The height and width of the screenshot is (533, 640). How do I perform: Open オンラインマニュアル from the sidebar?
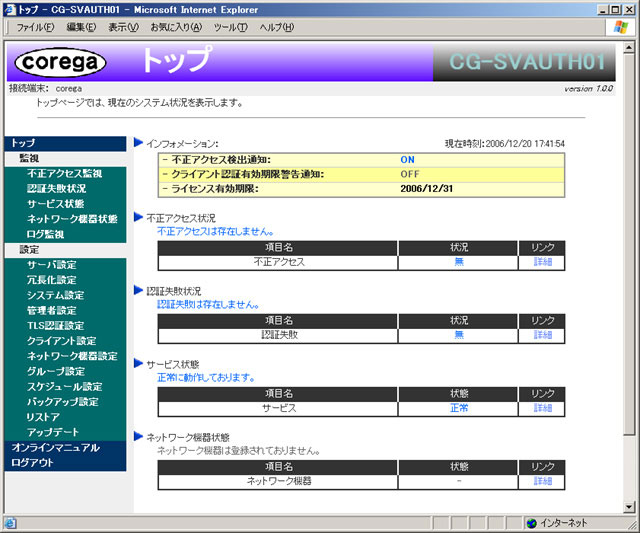[x=56, y=448]
